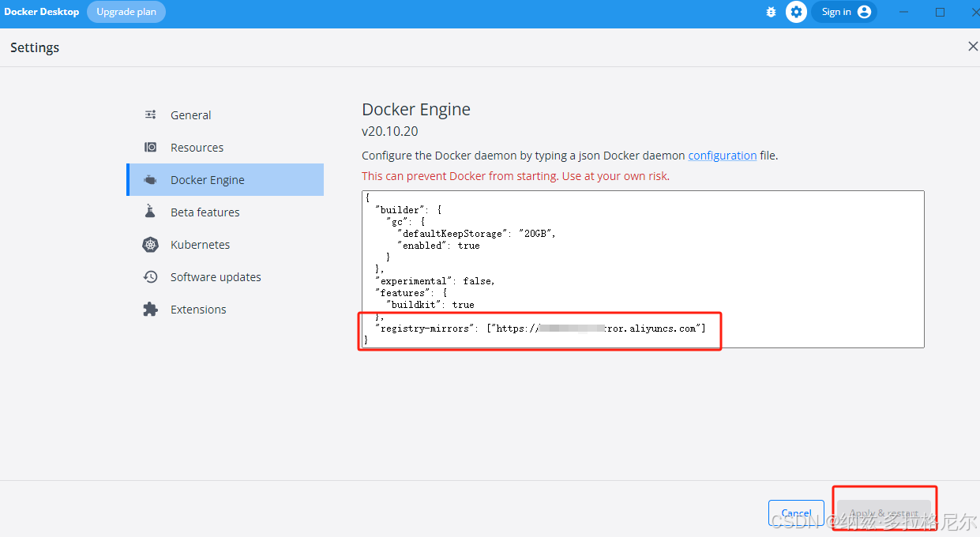
Task: Click the bug report icon in title bar
Action: click(771, 12)
